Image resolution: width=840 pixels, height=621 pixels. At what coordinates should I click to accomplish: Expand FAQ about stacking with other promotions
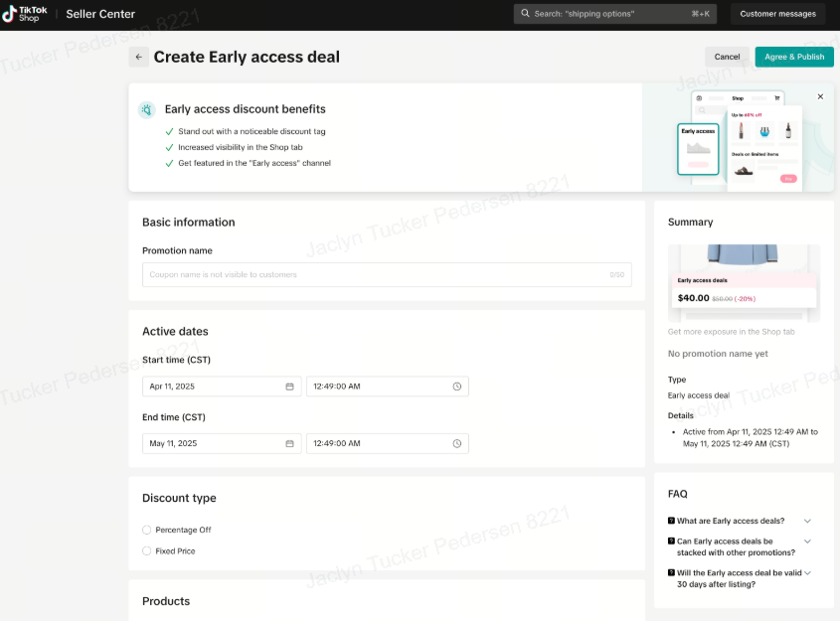tap(807, 542)
